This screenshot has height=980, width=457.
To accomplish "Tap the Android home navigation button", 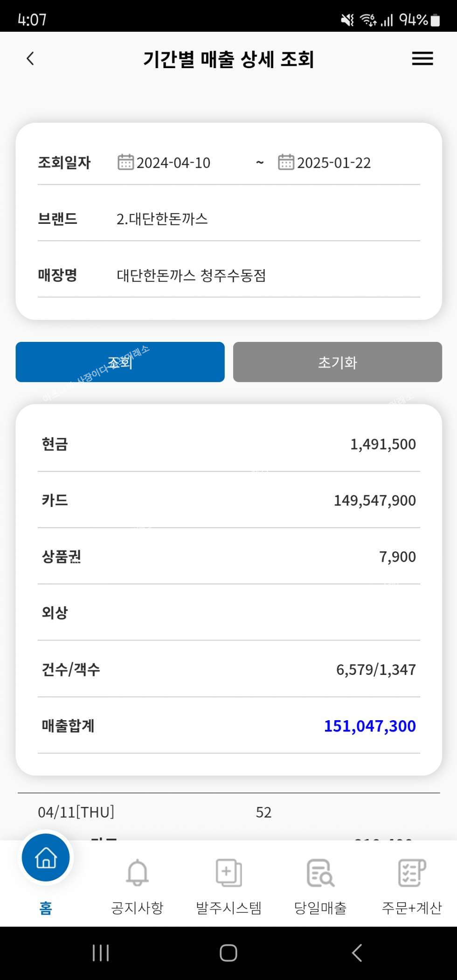I will 228,953.
